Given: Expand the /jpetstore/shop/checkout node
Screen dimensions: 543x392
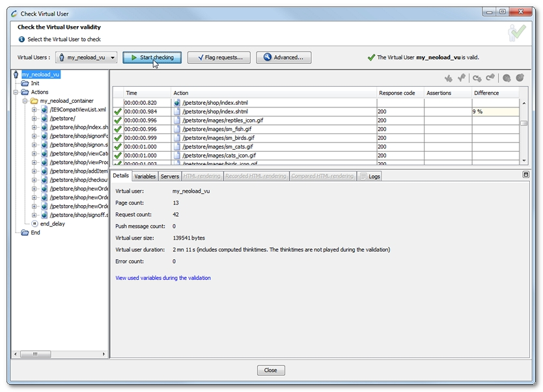Looking at the screenshot, I should 34,180.
